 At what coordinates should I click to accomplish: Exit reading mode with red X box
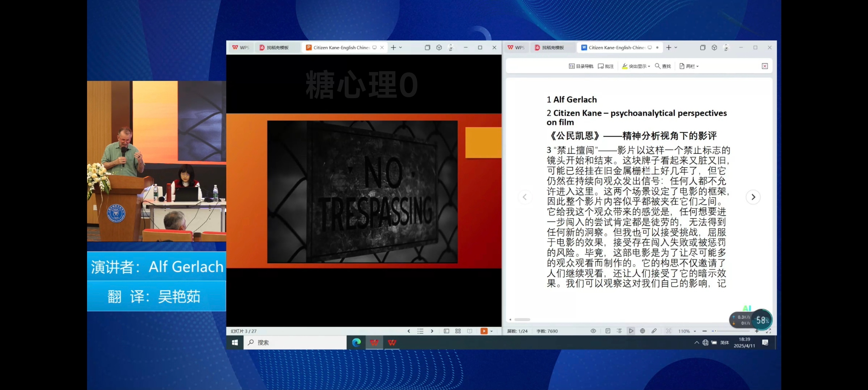pos(765,66)
